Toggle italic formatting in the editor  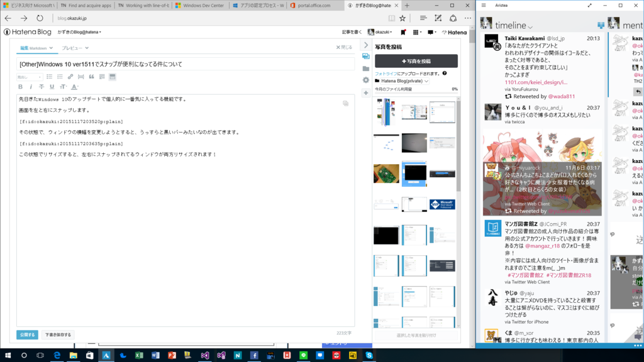click(x=31, y=86)
